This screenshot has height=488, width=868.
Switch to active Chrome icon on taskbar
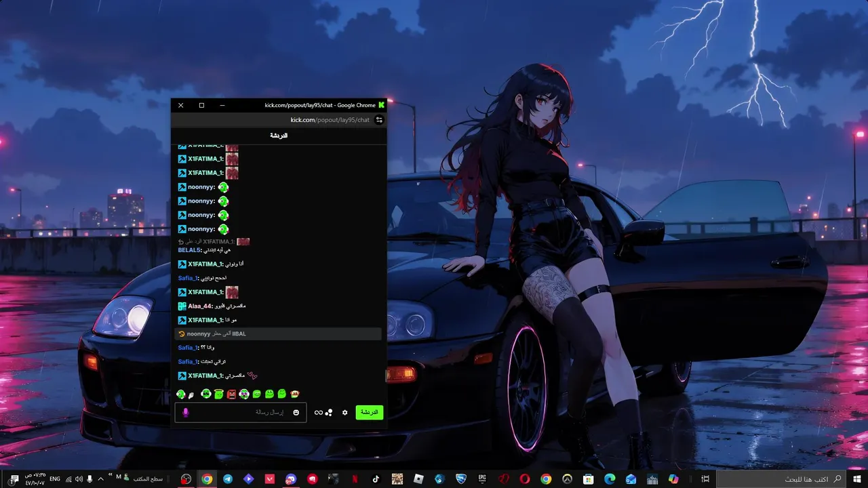(x=207, y=479)
